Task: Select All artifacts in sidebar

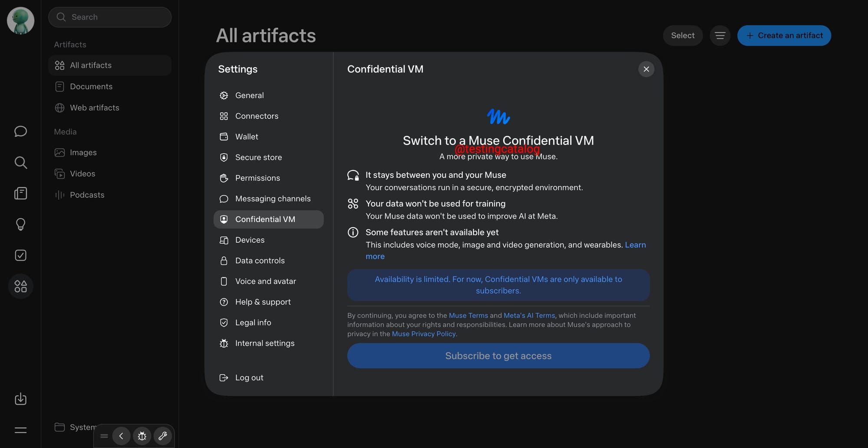Action: pyautogui.click(x=110, y=65)
